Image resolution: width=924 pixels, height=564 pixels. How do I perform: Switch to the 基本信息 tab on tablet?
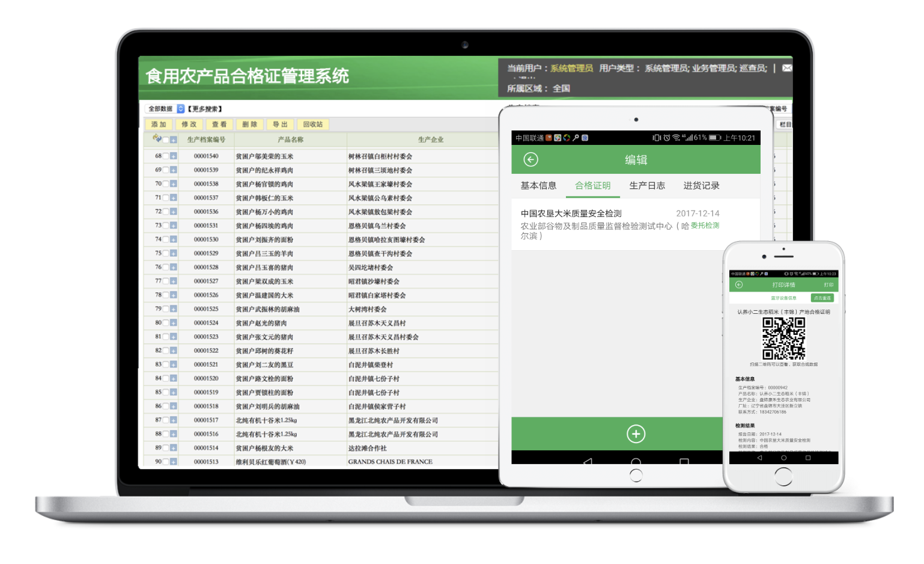pos(538,186)
